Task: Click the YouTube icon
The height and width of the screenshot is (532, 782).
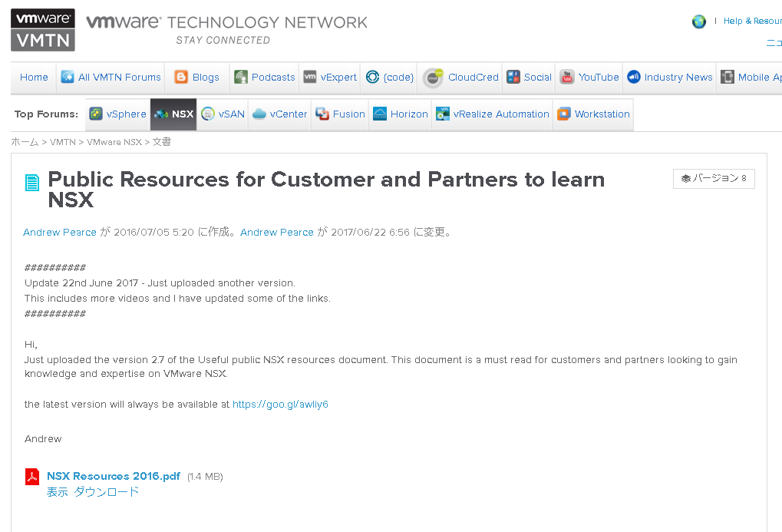Action: click(x=567, y=77)
